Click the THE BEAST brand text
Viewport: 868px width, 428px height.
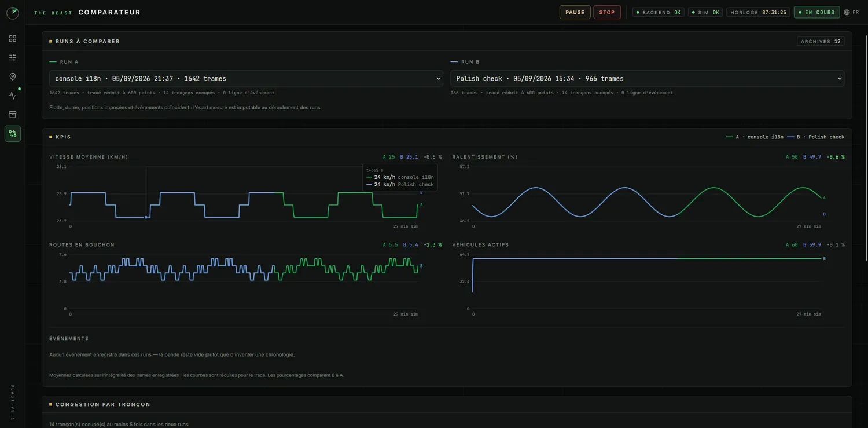pos(53,13)
